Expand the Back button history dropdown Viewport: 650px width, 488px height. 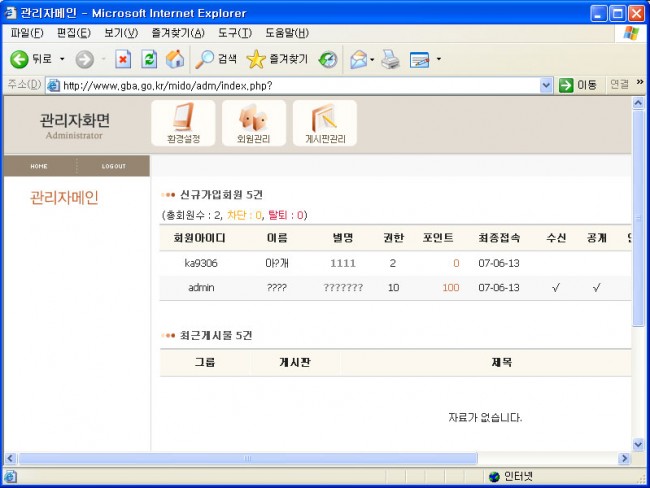[62, 59]
